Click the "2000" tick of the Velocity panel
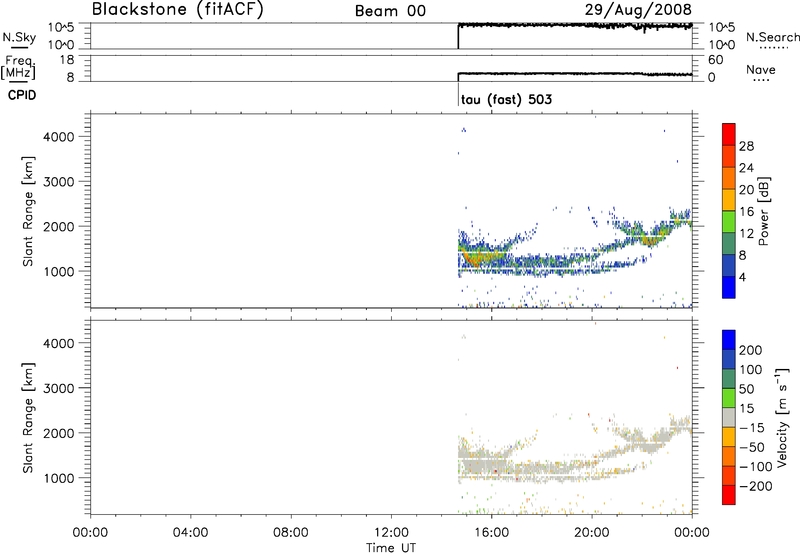The width and height of the screenshot is (800, 554). point(59,433)
